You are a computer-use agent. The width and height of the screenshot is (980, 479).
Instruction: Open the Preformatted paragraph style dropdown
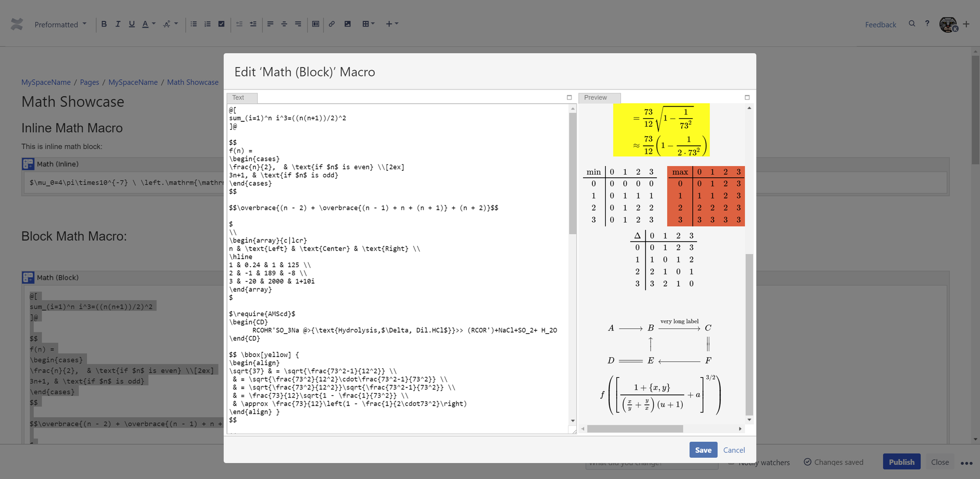click(x=60, y=24)
